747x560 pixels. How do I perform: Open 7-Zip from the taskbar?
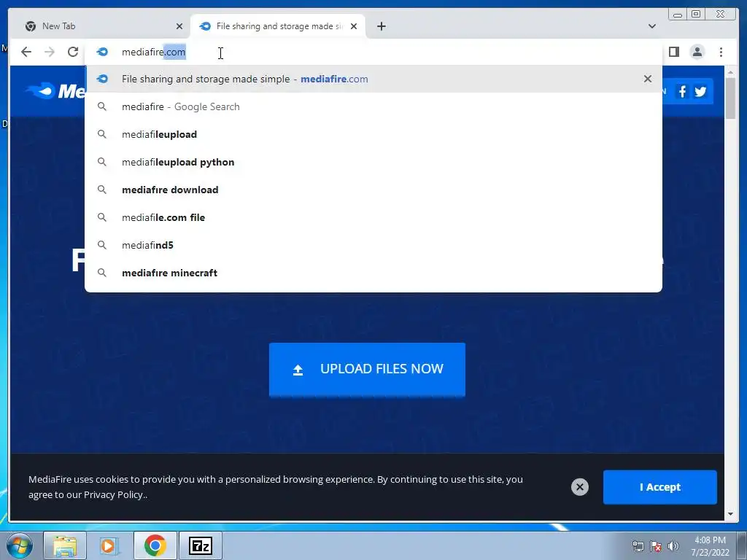click(x=200, y=545)
